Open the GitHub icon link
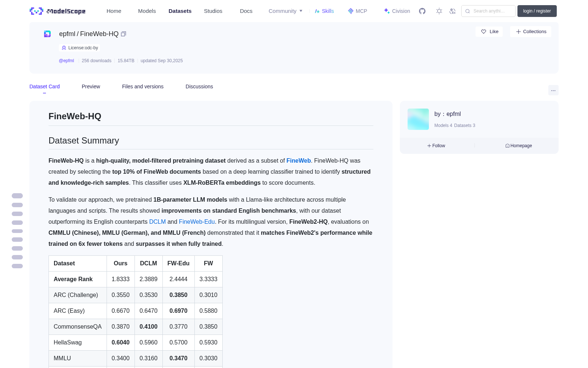Viewport: 588px width, 368px height. (x=422, y=11)
